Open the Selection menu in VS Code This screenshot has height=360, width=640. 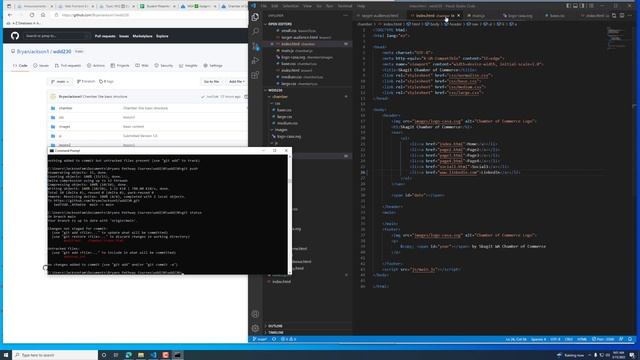point(291,6)
